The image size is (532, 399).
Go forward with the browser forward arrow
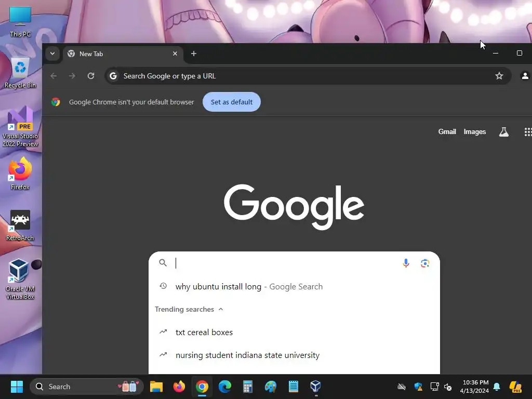coord(72,76)
